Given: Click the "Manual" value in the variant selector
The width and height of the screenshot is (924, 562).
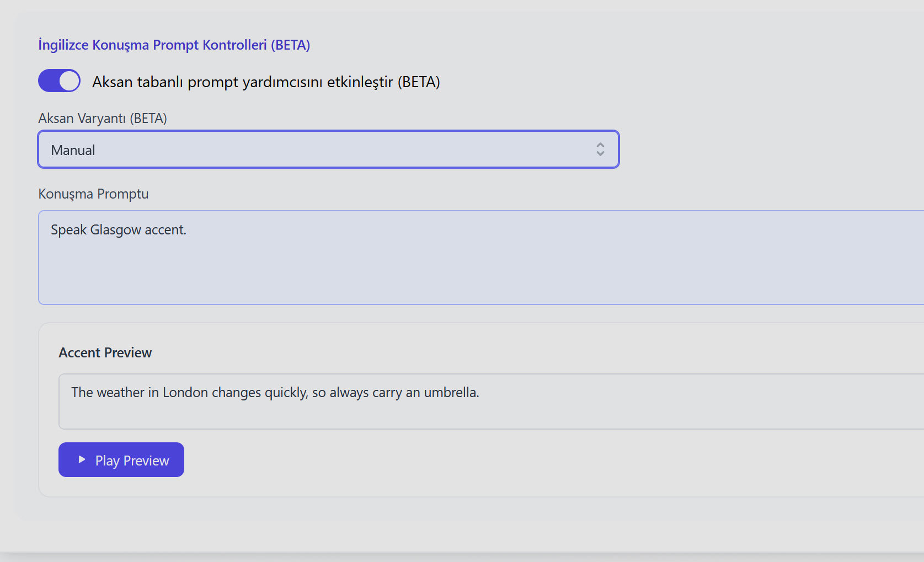Looking at the screenshot, I should click(73, 150).
